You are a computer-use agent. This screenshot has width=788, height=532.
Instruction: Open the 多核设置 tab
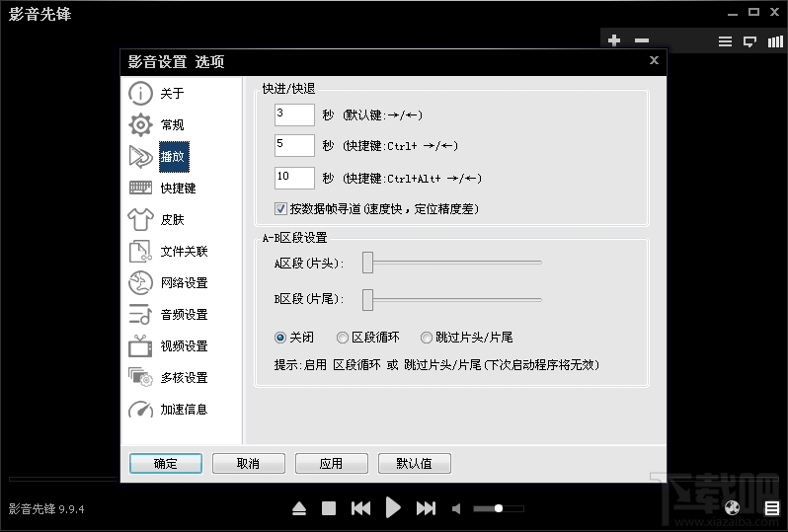(184, 378)
